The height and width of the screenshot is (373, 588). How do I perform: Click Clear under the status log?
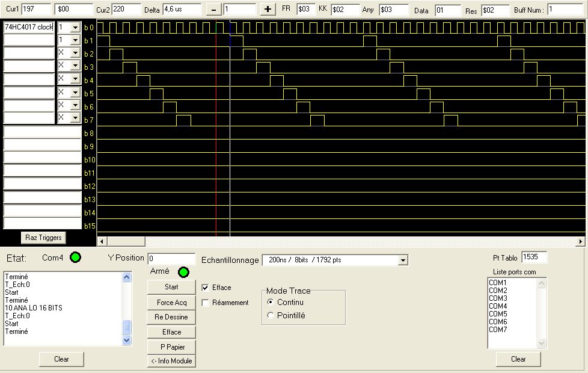(x=61, y=359)
